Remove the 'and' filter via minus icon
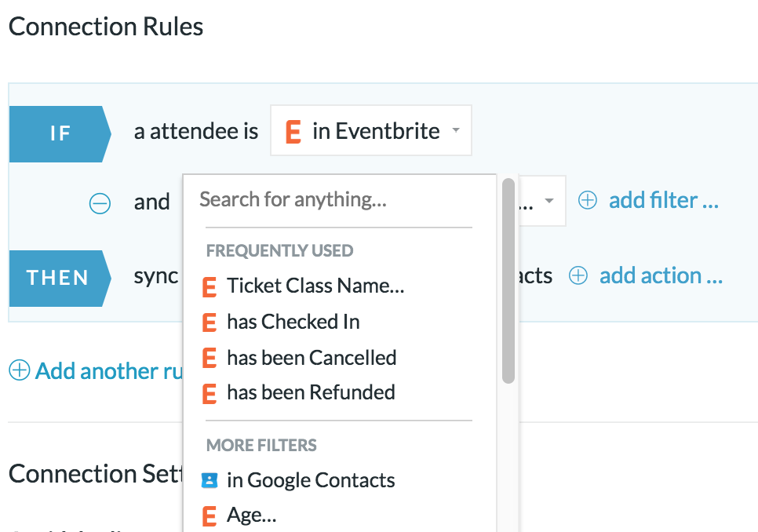Screen dimensions: 758x532 click(100, 203)
